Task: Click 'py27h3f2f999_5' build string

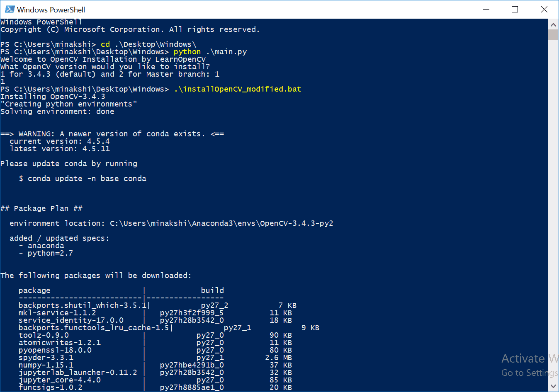Action: pos(192,313)
